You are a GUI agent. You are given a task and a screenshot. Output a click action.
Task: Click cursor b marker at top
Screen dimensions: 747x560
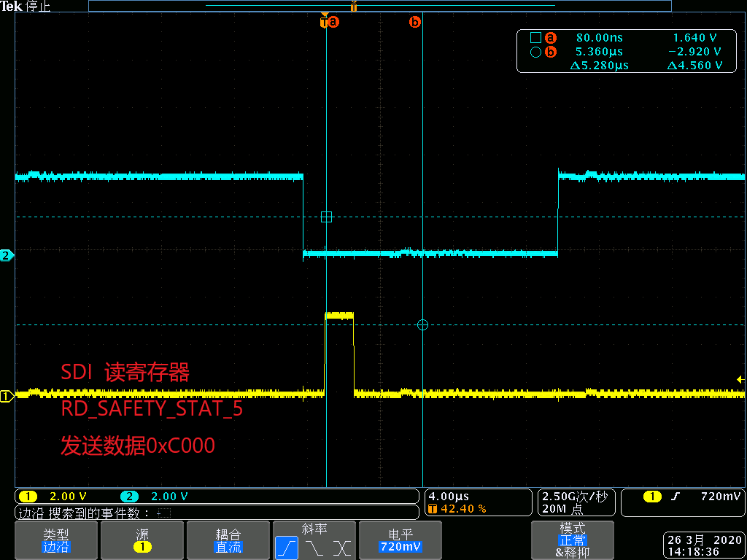tap(415, 22)
